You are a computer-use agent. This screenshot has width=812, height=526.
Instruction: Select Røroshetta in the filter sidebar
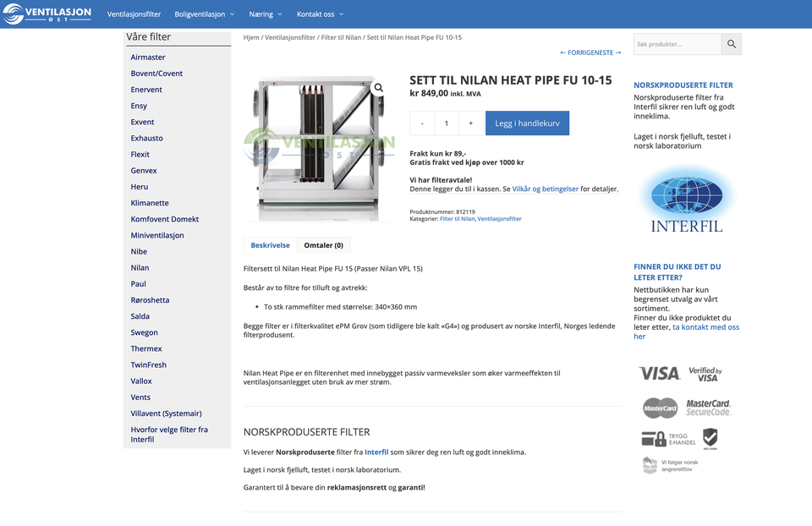pyautogui.click(x=150, y=299)
